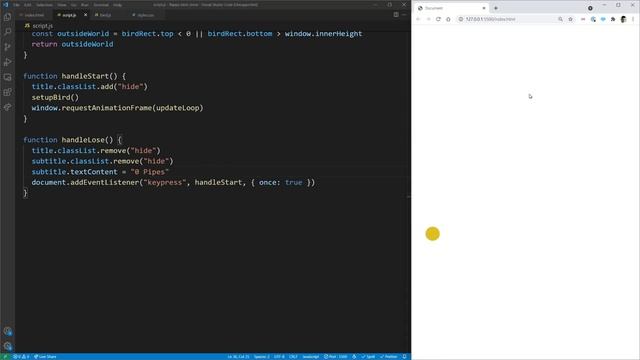Click the handleStart function name
This screenshot has width=640, height=360.
click(x=85, y=76)
